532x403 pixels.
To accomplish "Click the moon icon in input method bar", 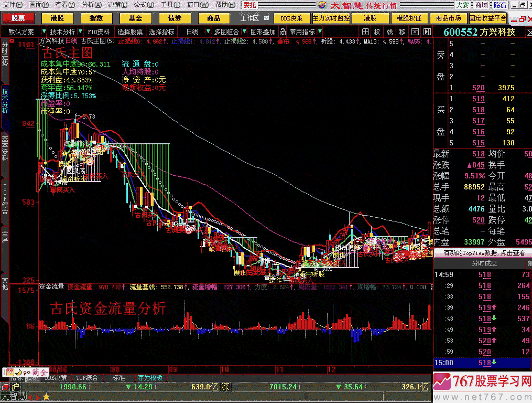I will tap(18, 373).
